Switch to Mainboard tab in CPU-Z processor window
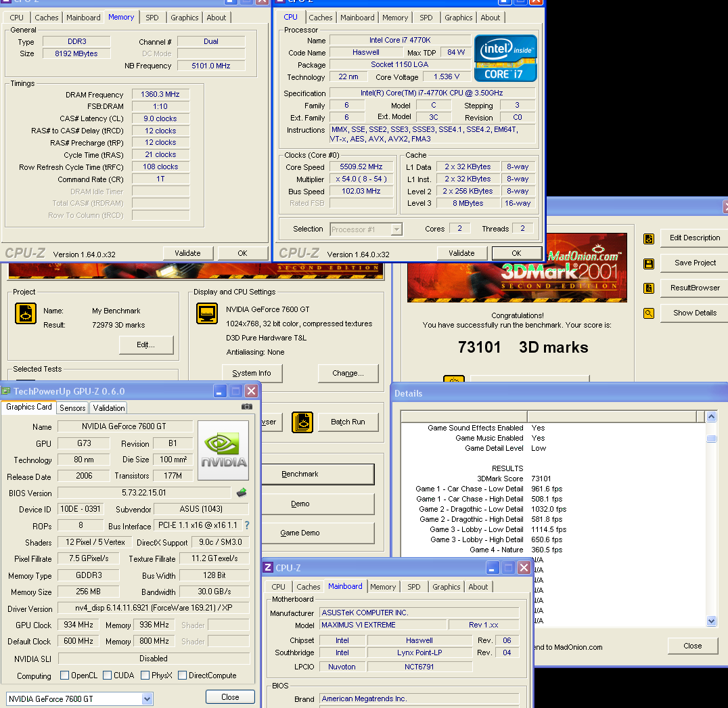Screen dimensions: 728x708 coord(357,18)
